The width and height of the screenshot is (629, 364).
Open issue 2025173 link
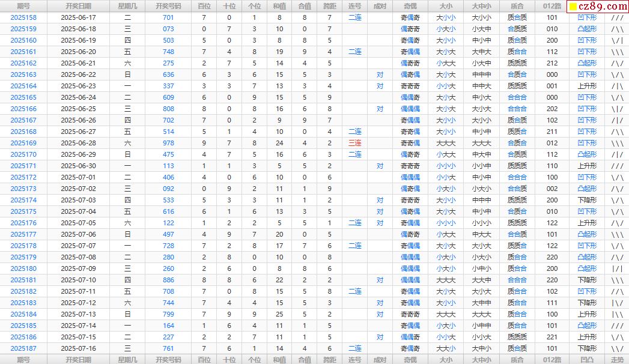point(23,189)
